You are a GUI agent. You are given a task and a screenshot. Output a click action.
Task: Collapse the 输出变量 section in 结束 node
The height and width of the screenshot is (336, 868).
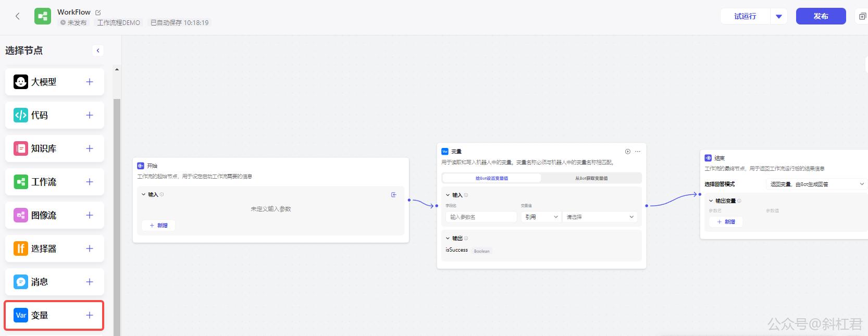pos(711,201)
